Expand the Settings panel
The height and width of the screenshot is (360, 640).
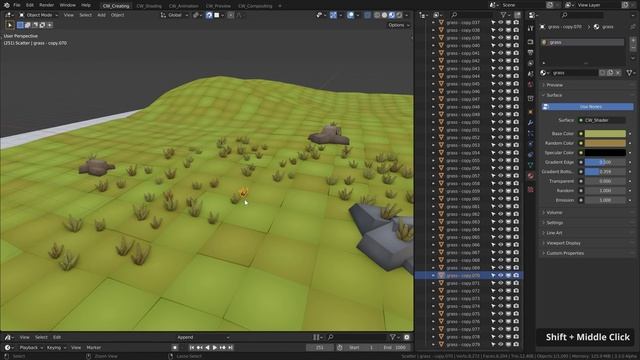point(555,223)
